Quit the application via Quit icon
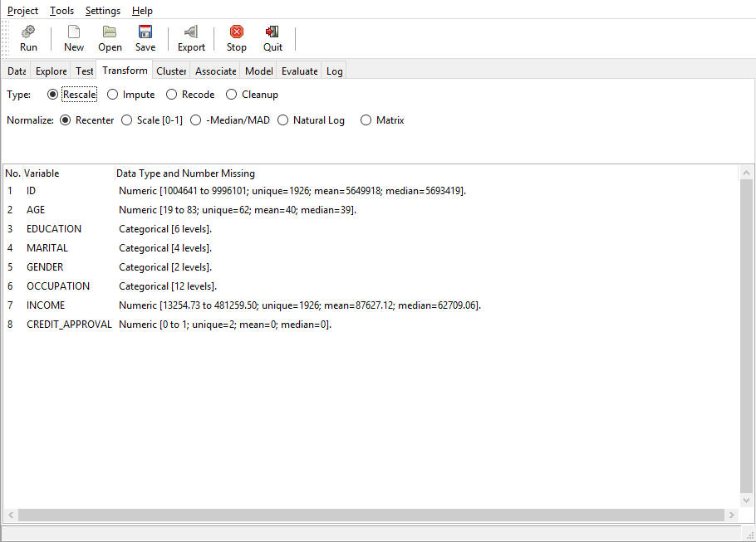The image size is (756, 542). coord(272,32)
